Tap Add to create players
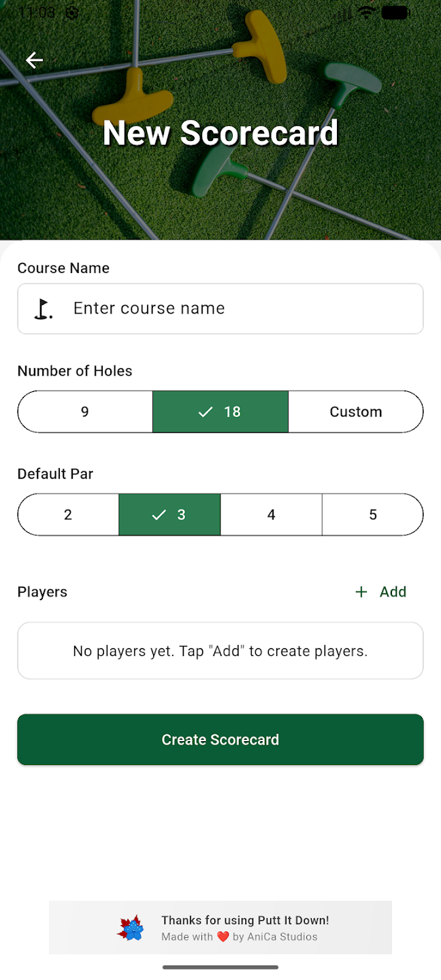Viewport: 441px width, 980px height. [x=381, y=592]
